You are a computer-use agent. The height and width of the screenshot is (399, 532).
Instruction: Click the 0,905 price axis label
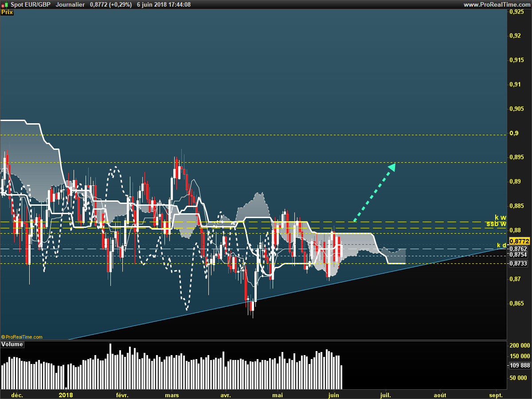tap(517, 109)
